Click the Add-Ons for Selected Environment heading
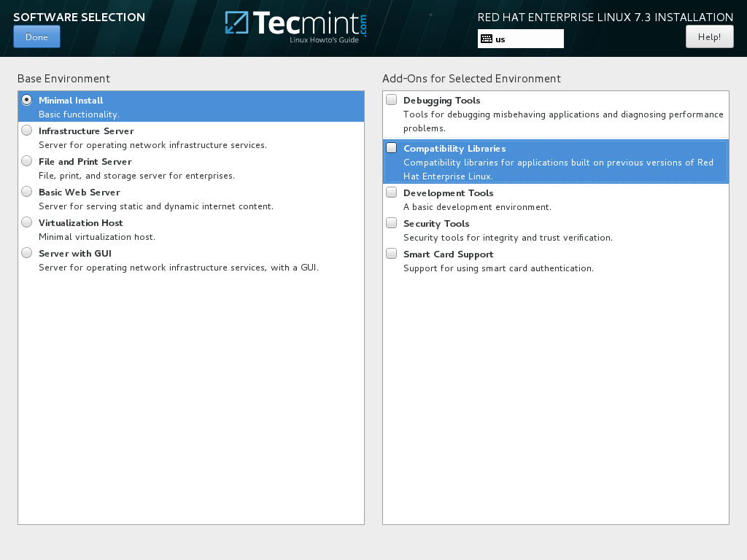This screenshot has width=747, height=560. (471, 78)
